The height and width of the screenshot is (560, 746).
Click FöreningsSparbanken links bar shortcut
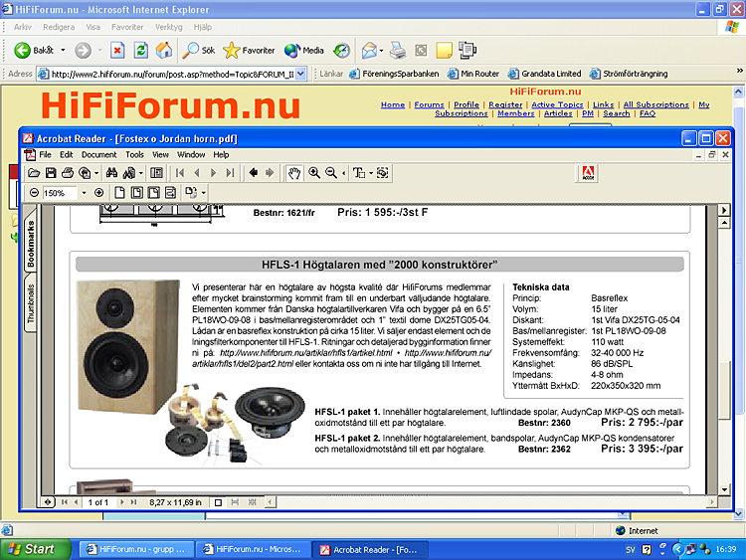395,74
